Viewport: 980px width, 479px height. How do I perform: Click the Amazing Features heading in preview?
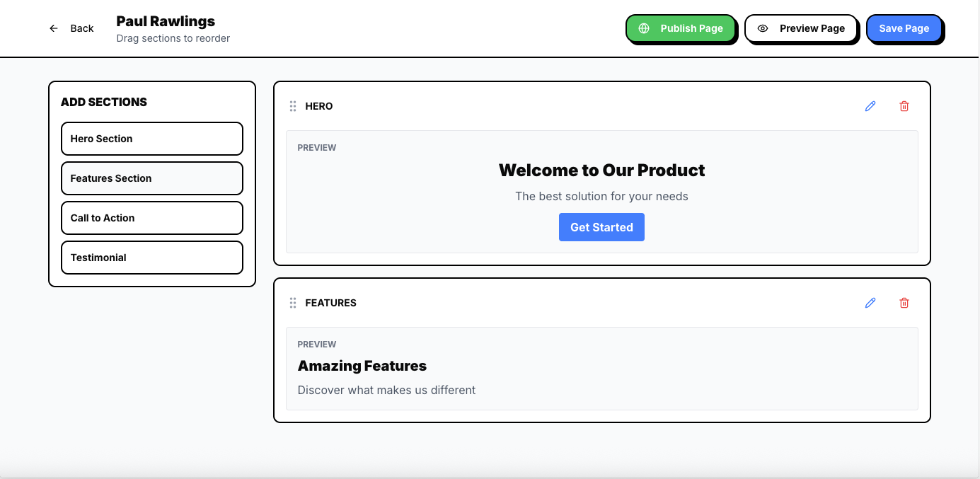coord(362,366)
